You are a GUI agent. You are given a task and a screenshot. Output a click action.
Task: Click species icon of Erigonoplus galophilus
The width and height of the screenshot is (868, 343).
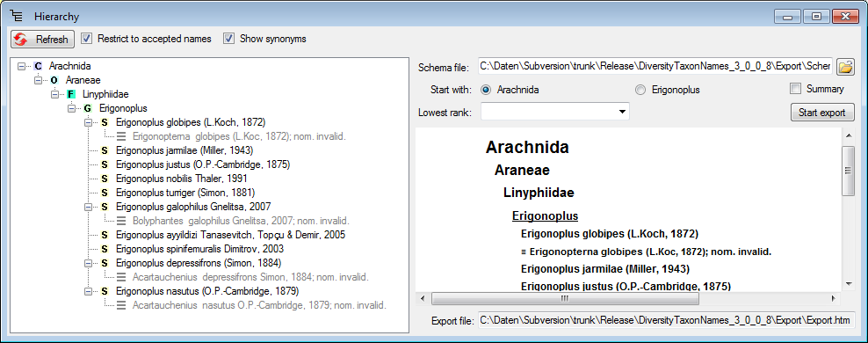(x=105, y=207)
